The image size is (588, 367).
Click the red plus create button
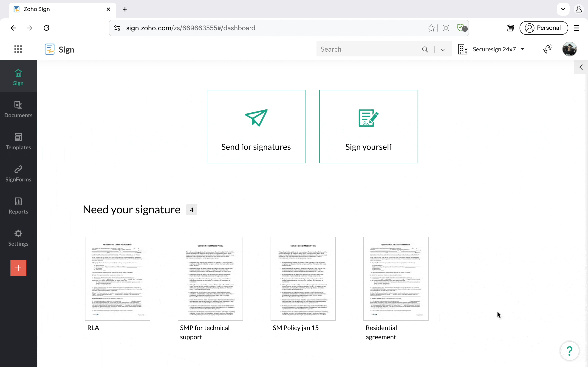click(18, 268)
